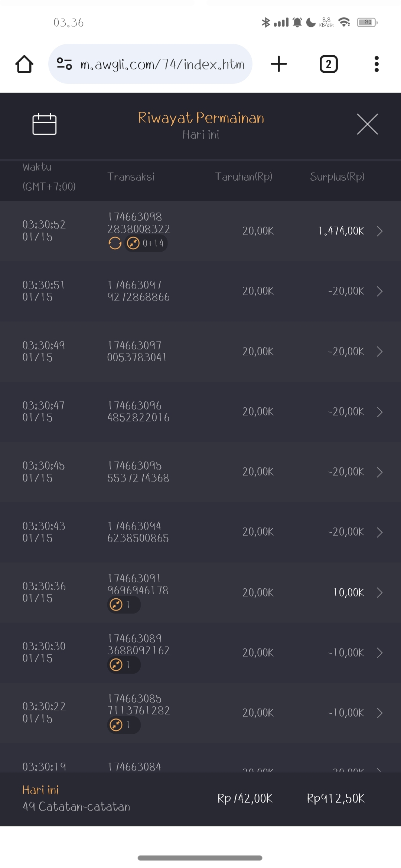
Task: Select the 03:30:47 transaction row
Action: click(x=200, y=412)
